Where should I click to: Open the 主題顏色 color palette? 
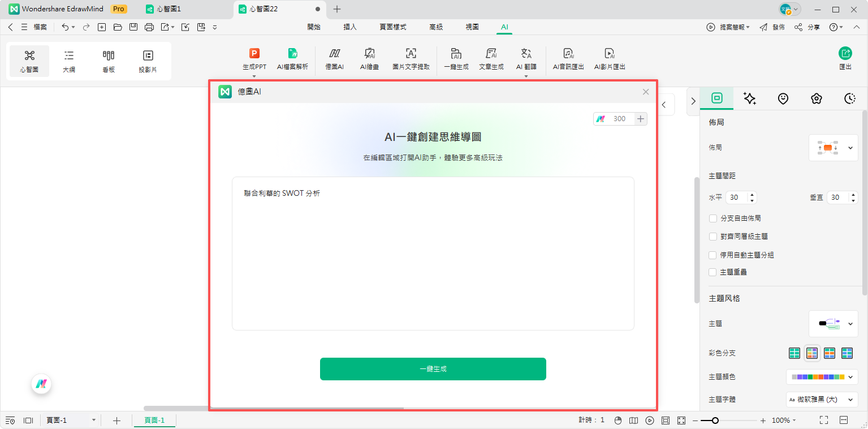point(822,376)
